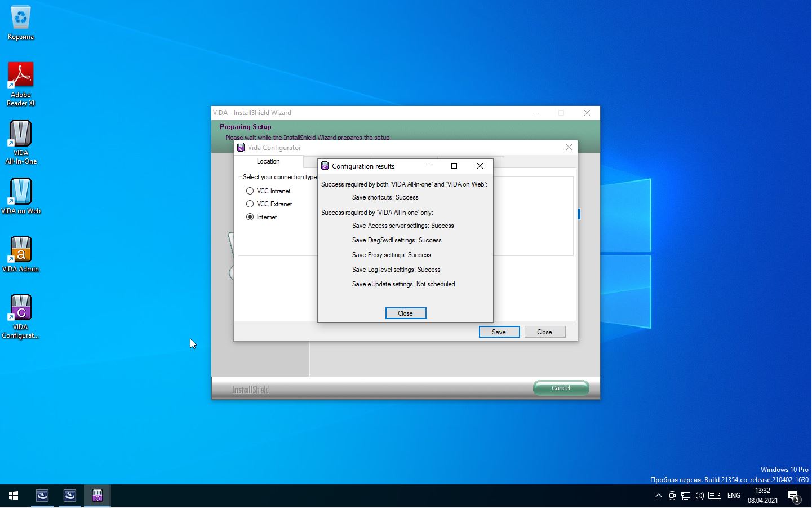Click 'Save DiagSwdl settings: Success' line
Image resolution: width=812 pixels, height=508 pixels.
coord(397,240)
